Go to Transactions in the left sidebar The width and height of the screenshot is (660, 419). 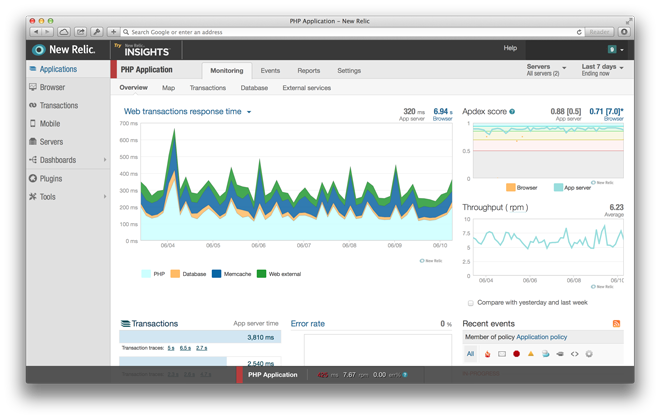point(59,105)
